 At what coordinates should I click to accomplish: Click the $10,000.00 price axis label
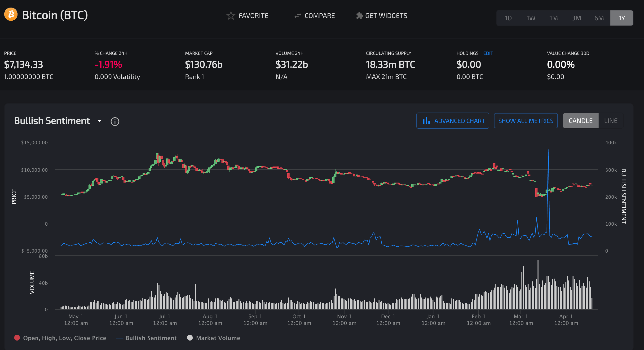tap(34, 170)
